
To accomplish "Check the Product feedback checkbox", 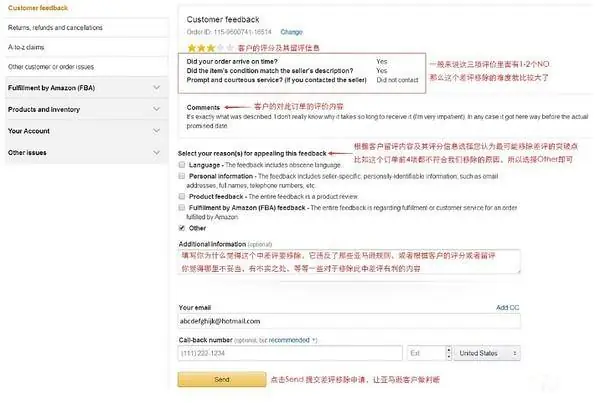I will tap(182, 196).
